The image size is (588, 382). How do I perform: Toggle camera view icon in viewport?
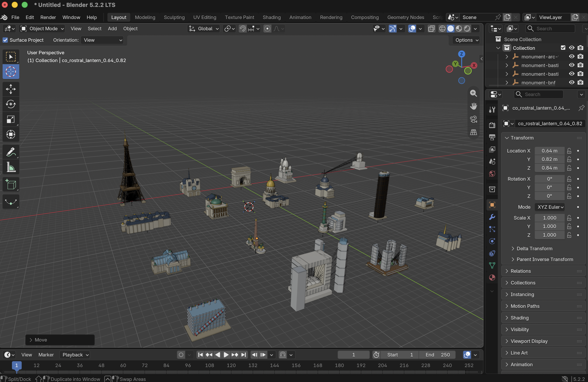[x=473, y=119]
